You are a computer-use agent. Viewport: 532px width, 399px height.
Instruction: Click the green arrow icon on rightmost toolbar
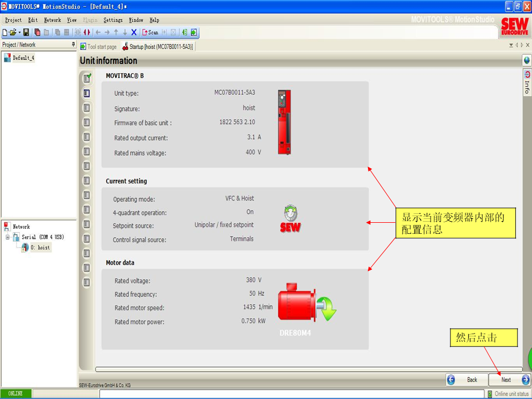point(193,33)
